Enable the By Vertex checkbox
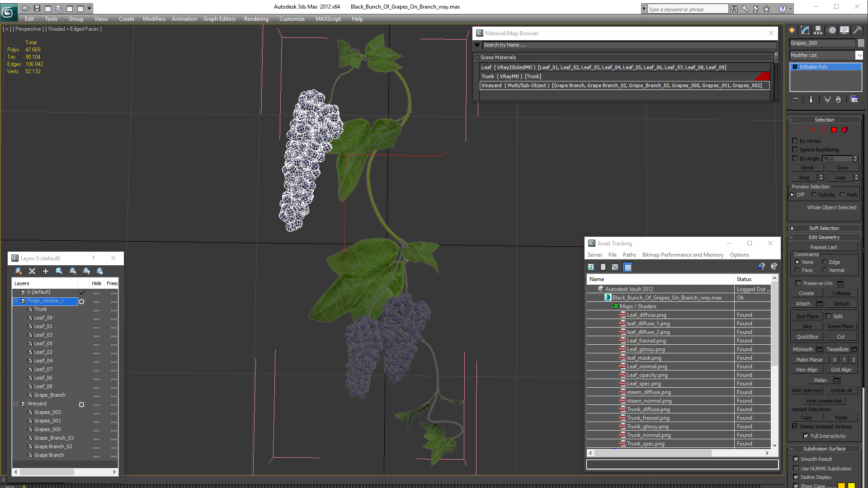The height and width of the screenshot is (488, 868). coord(795,141)
